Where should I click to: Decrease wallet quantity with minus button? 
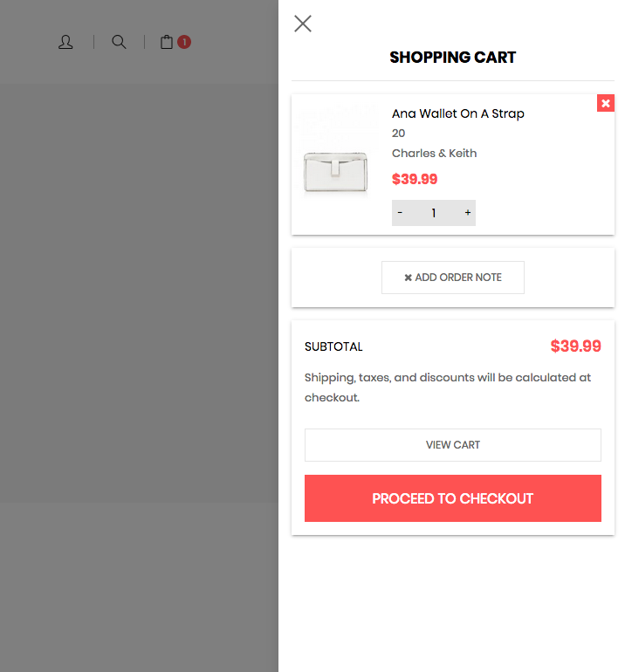(400, 213)
